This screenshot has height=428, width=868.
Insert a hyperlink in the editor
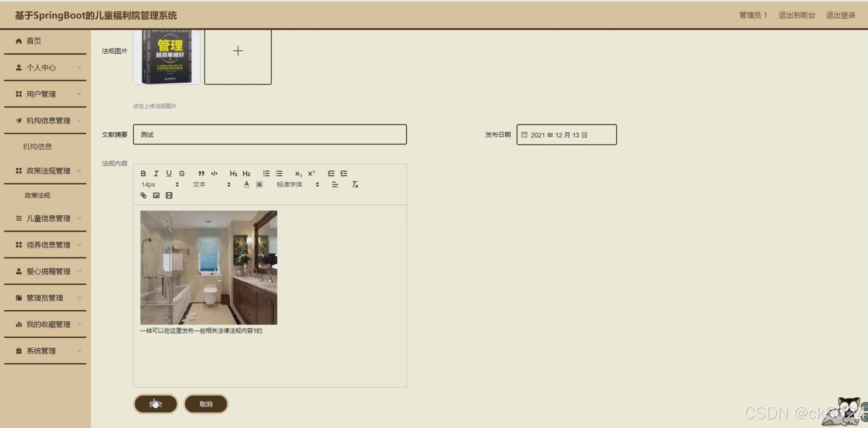point(143,195)
